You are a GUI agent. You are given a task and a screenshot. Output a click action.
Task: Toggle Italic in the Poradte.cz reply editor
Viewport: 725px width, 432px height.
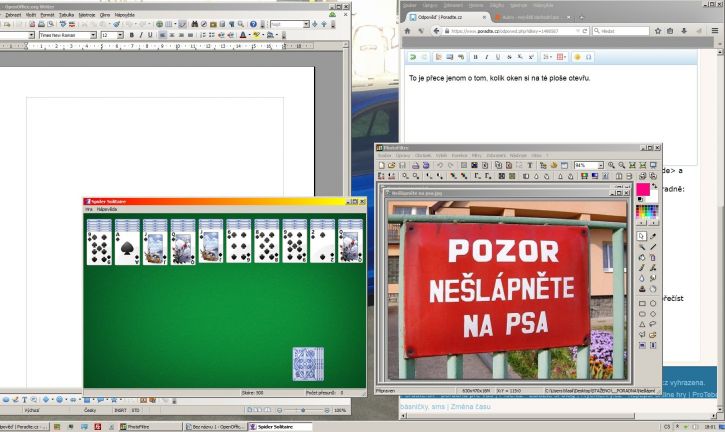[486, 57]
